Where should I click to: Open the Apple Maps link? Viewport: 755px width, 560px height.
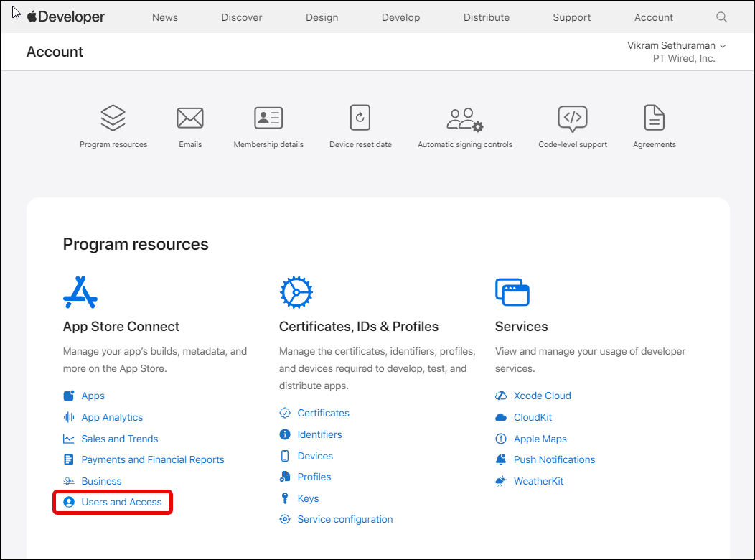540,439
